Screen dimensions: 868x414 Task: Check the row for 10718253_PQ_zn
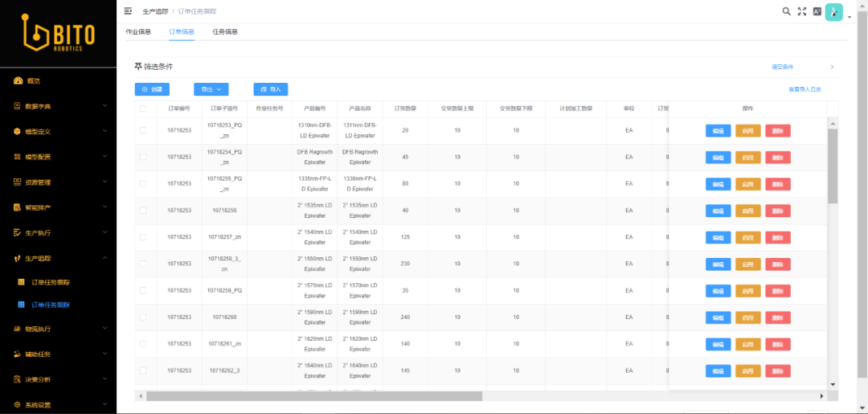(143, 130)
